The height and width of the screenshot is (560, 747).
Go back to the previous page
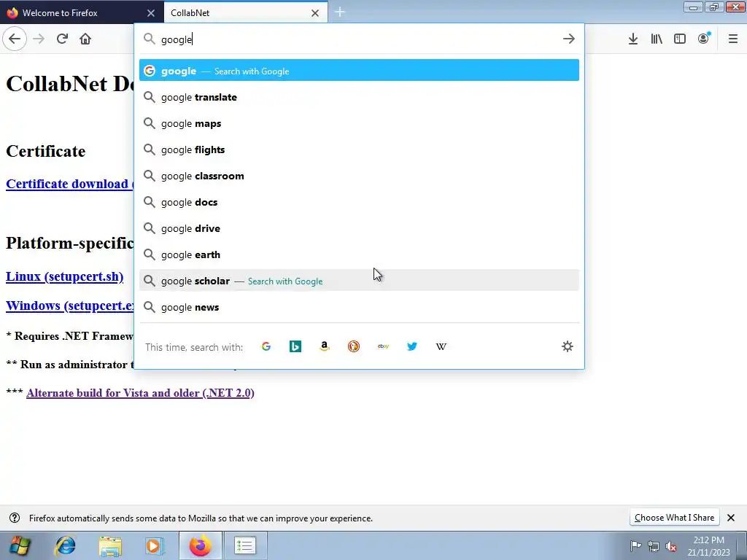tap(15, 39)
